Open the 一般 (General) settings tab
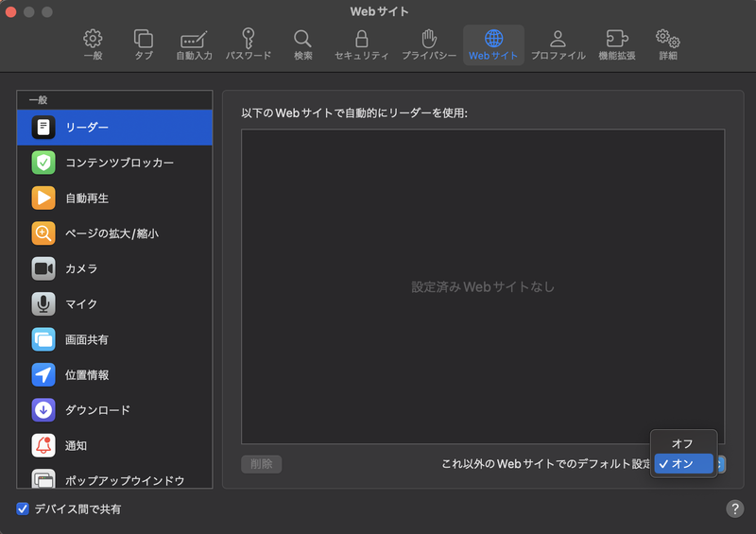The height and width of the screenshot is (534, 756). pyautogui.click(x=93, y=44)
